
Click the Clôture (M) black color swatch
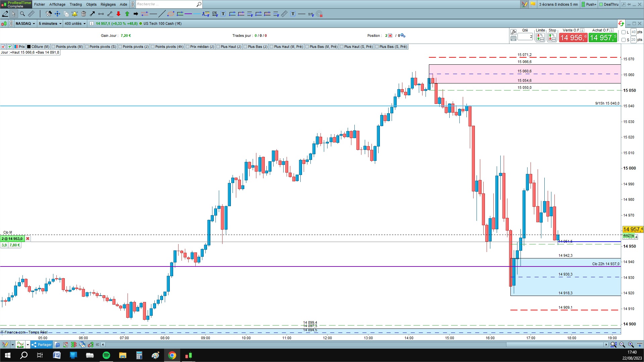coord(29,47)
